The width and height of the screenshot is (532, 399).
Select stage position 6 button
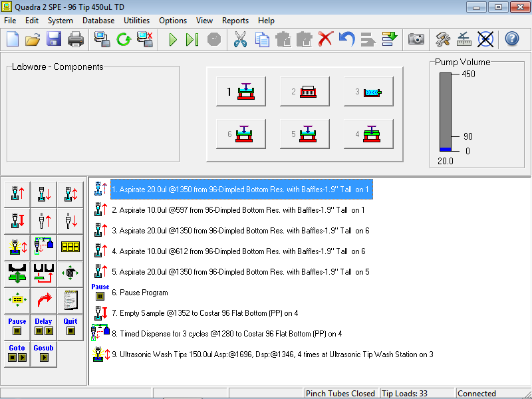241,134
